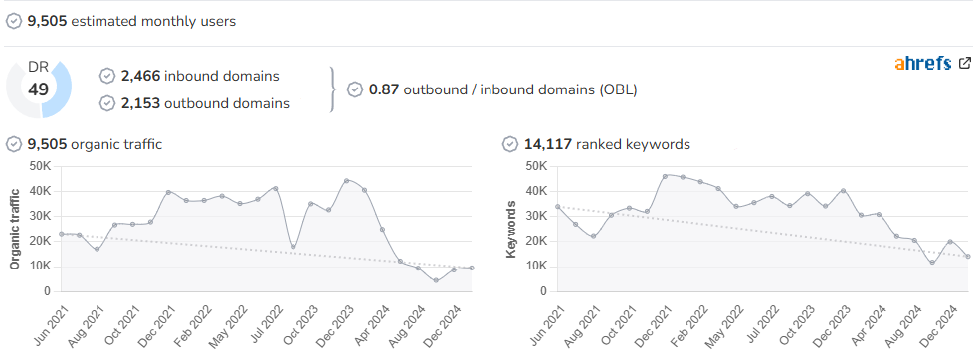Select '2,466 inbound domains' text

(x=200, y=76)
